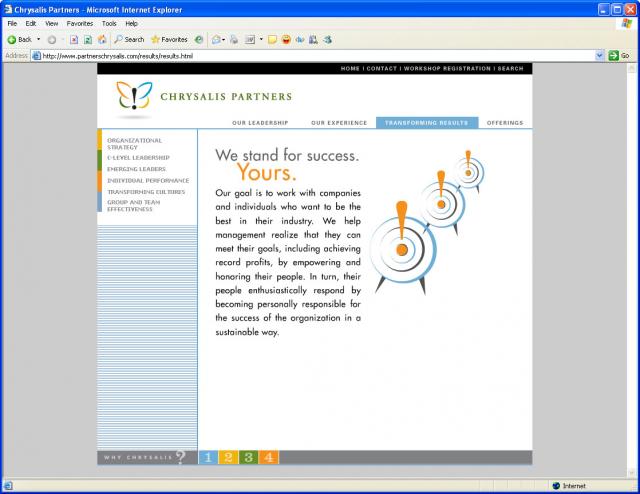
Task: Click the orange number 4 square
Action: click(268, 457)
